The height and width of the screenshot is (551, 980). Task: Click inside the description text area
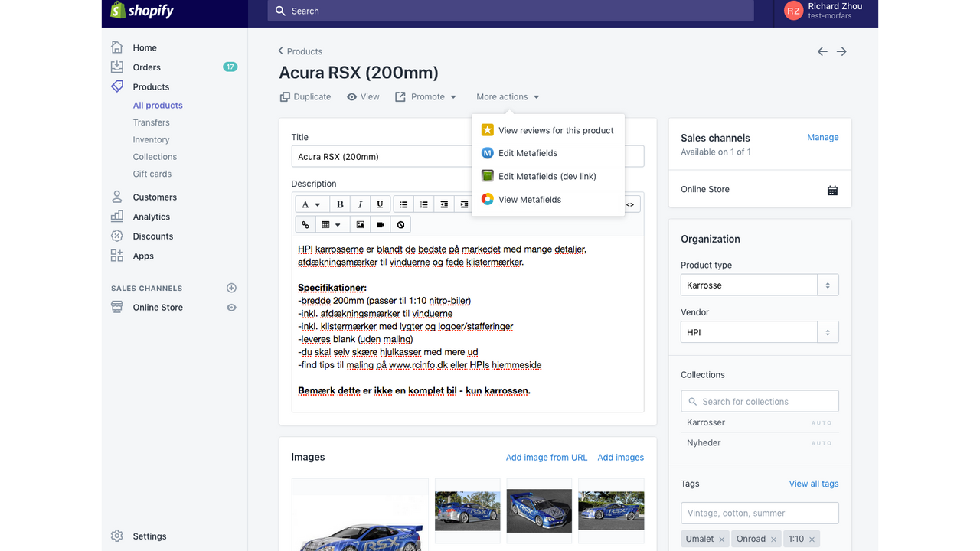[468, 324]
